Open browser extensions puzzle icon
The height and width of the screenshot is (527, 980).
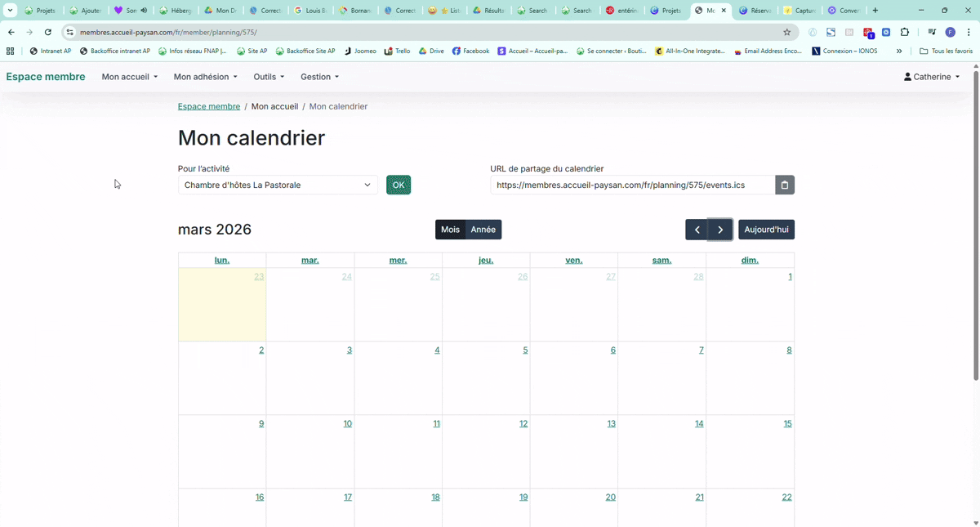point(905,33)
